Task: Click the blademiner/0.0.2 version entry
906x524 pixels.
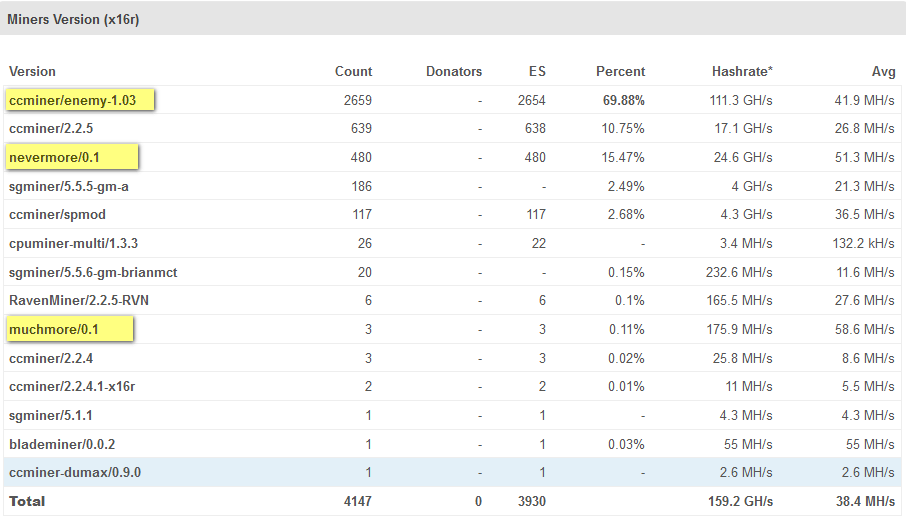Action: click(x=64, y=444)
